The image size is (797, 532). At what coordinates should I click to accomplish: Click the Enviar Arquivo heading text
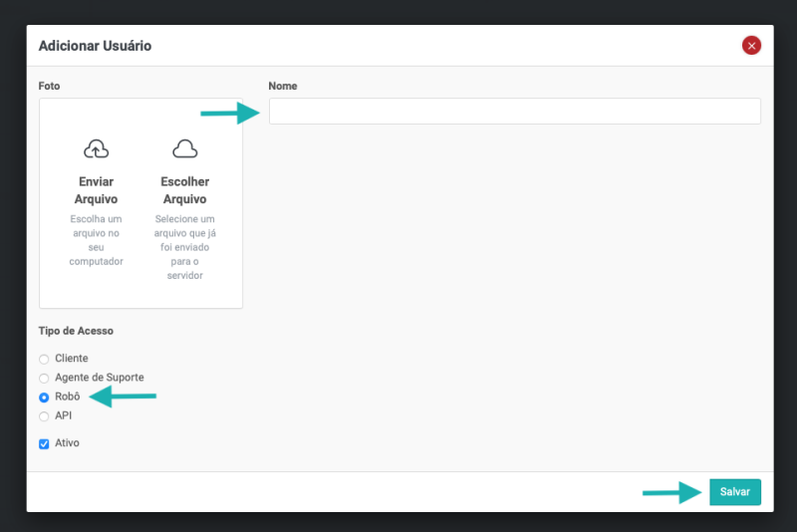pos(96,190)
